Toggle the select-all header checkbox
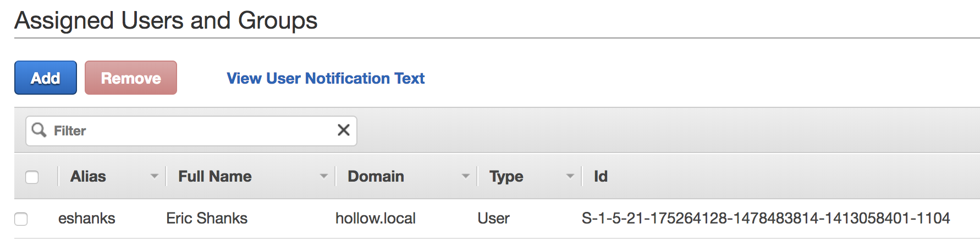The image size is (980, 240). 32,177
